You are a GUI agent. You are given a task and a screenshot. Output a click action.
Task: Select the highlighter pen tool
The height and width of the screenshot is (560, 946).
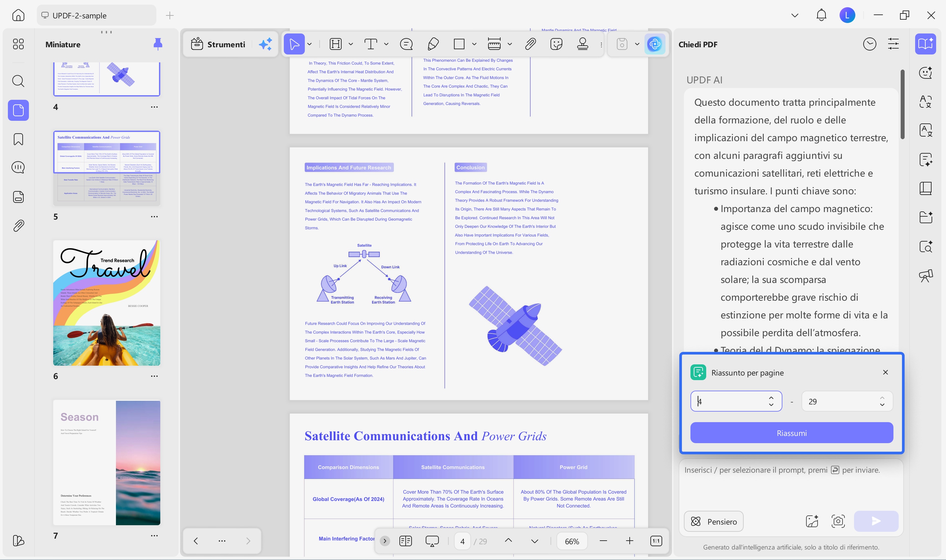[433, 44]
